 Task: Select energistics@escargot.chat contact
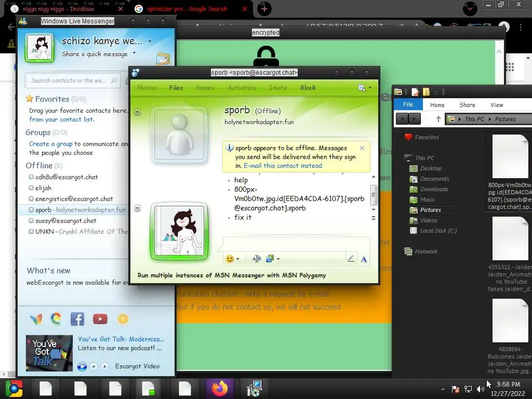[74, 199]
